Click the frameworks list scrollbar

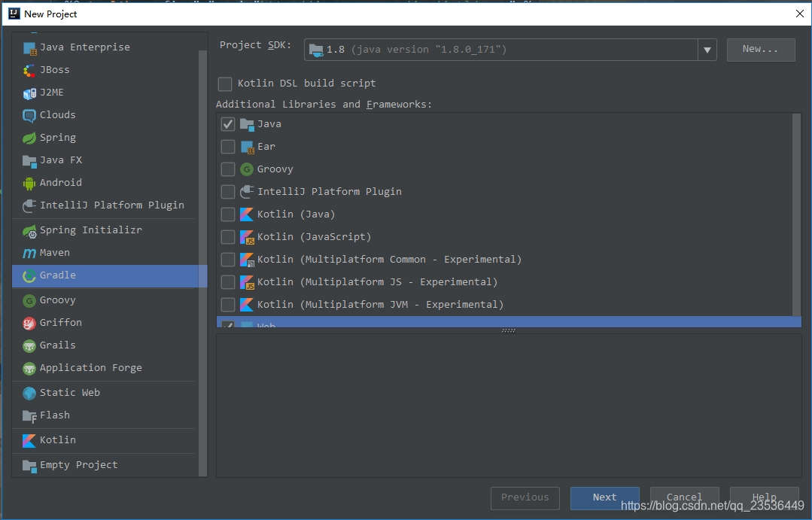tap(797, 215)
